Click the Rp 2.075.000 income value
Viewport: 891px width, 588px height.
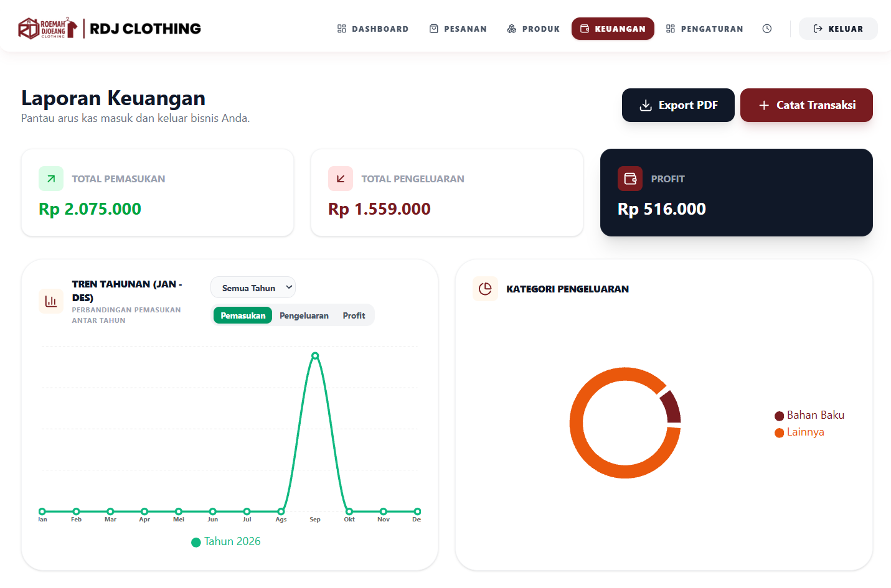point(90,209)
